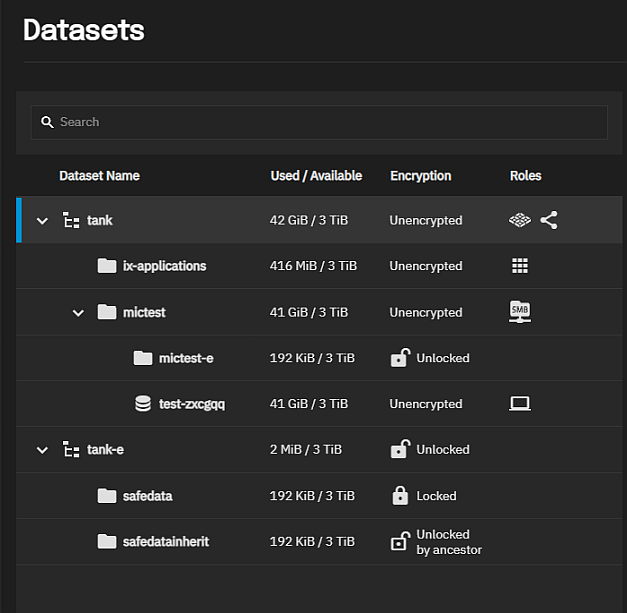Click the magnifier icon in search box

[47, 122]
